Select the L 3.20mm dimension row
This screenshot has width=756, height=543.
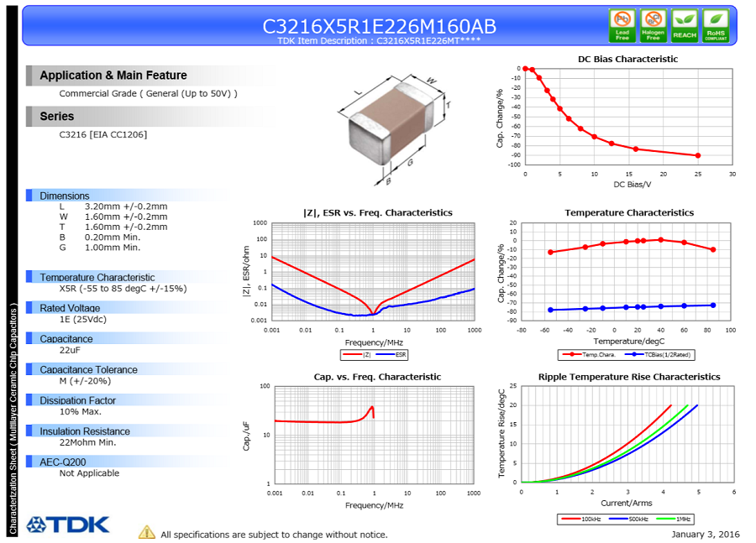click(x=113, y=206)
